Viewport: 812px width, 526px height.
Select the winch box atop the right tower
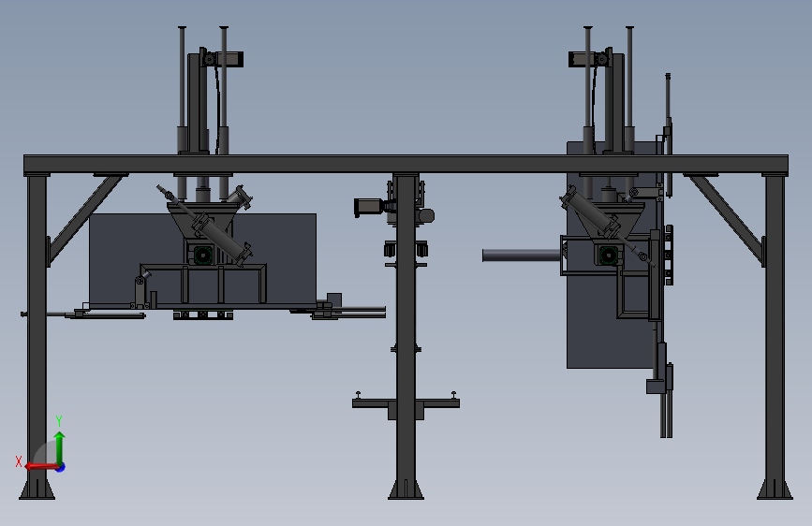pos(583,59)
